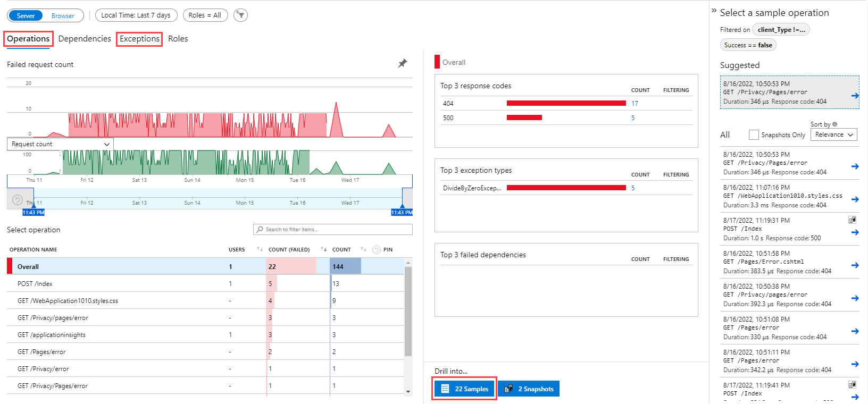
Task: Enable the Snapshots Only checkbox
Action: [753, 135]
